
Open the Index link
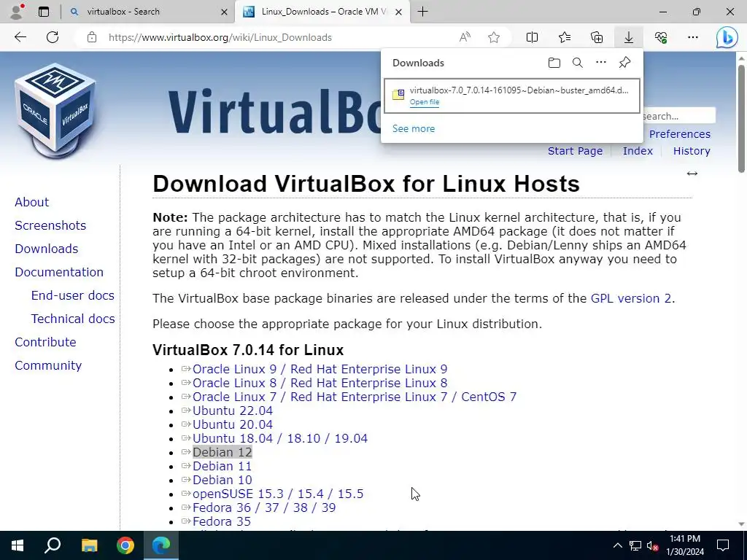(x=638, y=151)
